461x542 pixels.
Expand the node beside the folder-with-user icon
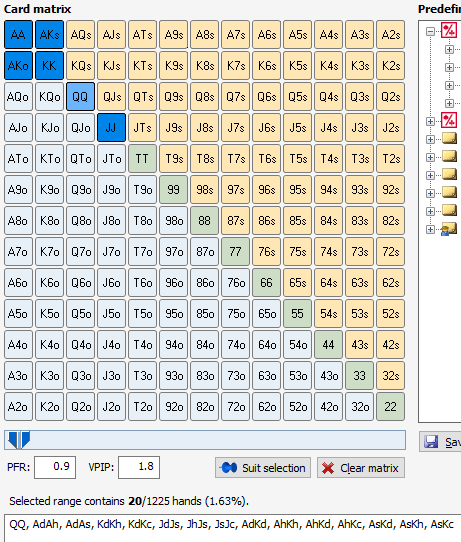tap(430, 229)
